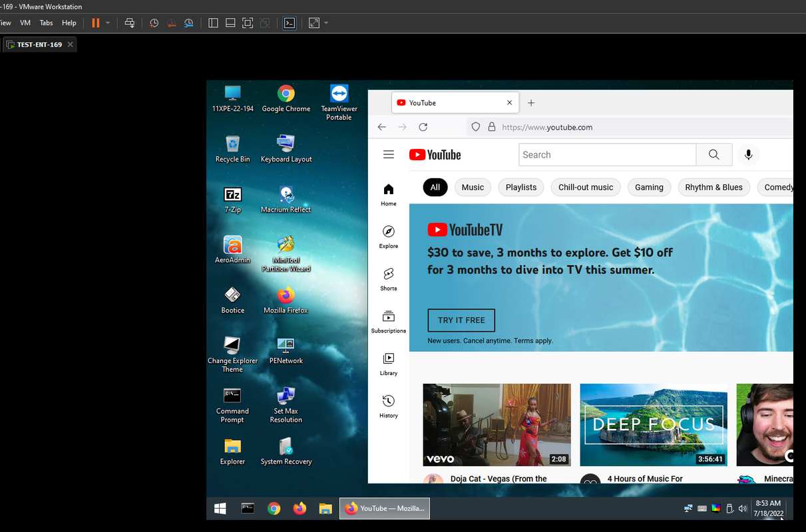806x532 pixels.
Task: Click the TRY IT FREE button
Action: click(461, 320)
